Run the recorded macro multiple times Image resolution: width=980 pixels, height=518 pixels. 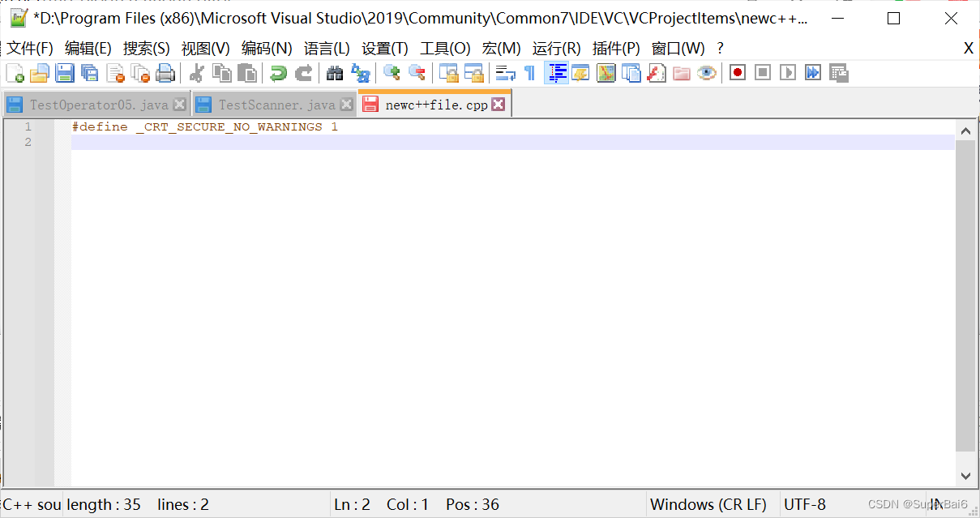pyautogui.click(x=812, y=73)
